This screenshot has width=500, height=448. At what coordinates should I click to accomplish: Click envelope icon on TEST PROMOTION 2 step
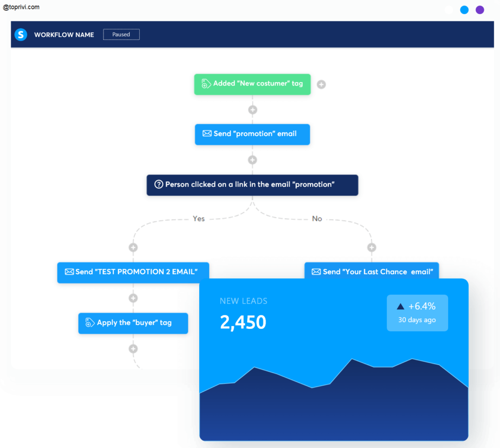pyautogui.click(x=69, y=272)
